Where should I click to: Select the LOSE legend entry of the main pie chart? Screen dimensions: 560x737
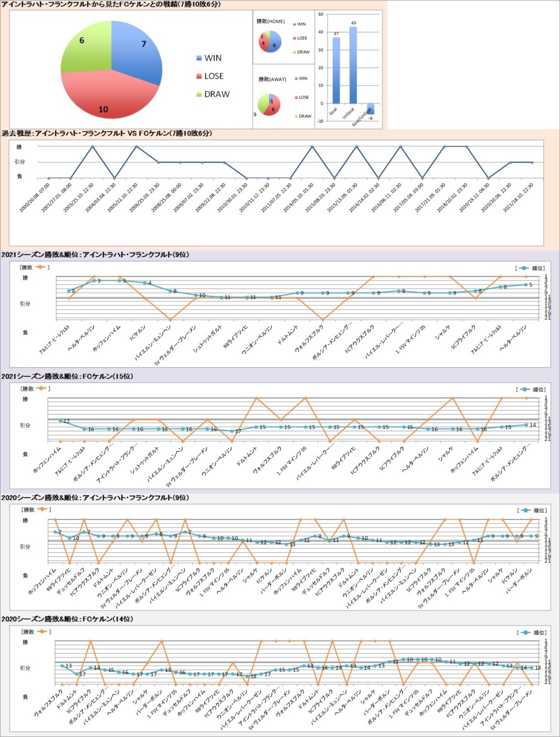[209, 76]
